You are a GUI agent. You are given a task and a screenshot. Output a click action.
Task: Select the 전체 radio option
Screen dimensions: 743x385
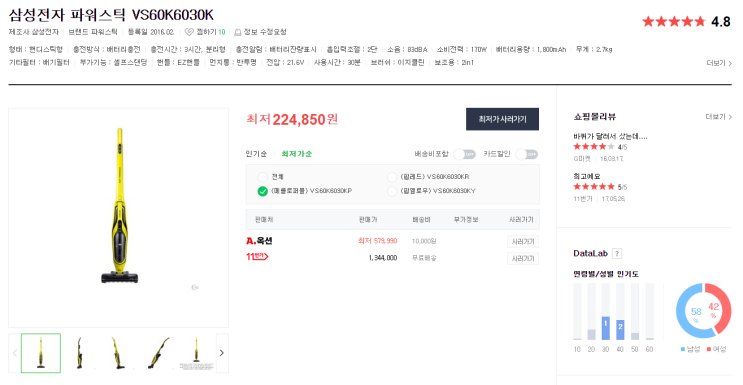coord(263,177)
